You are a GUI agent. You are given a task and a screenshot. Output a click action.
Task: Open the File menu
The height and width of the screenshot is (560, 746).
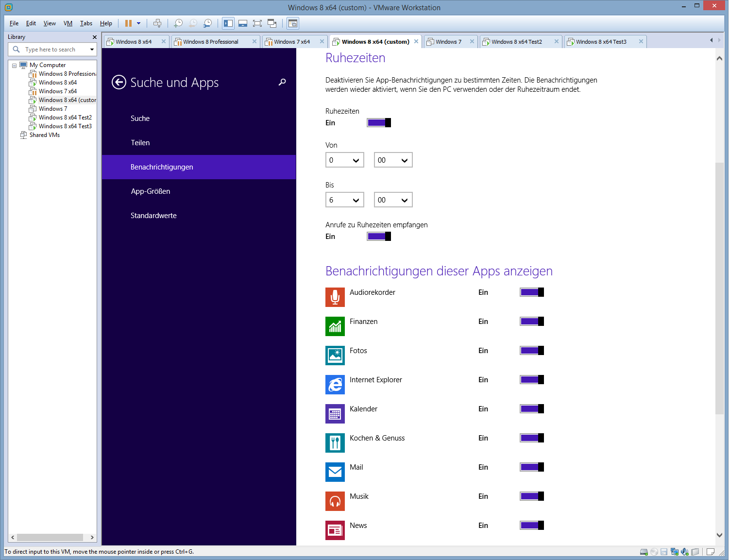click(14, 23)
